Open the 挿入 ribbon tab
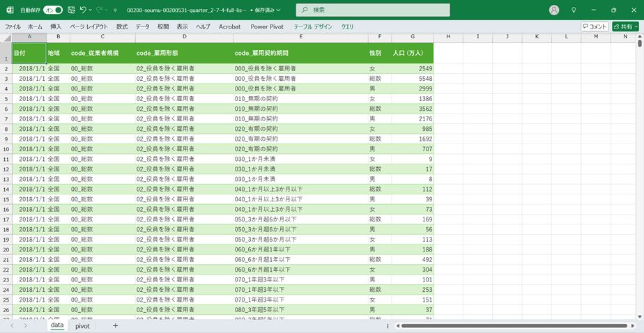This screenshot has width=644, height=333. tap(56, 26)
